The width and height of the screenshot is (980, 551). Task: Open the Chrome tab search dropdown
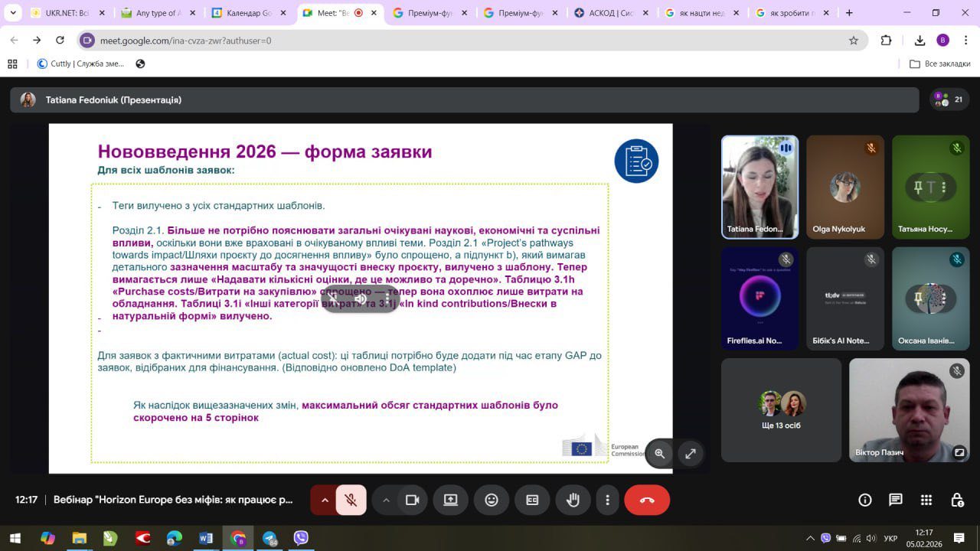click(x=13, y=13)
